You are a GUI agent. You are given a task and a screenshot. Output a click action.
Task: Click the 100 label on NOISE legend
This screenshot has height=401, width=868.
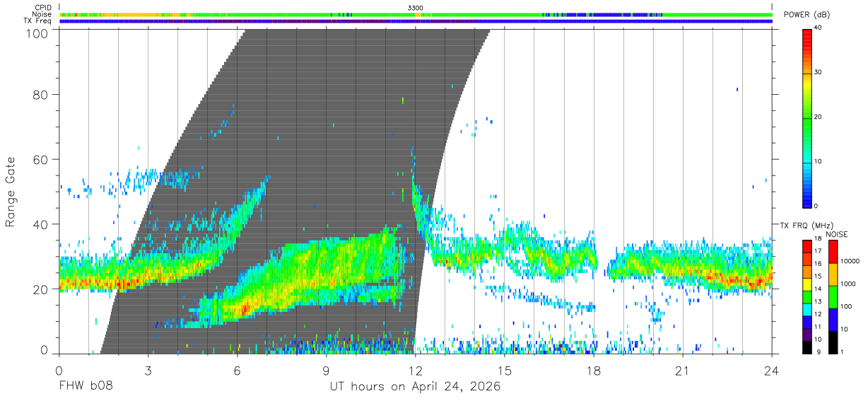click(846, 306)
